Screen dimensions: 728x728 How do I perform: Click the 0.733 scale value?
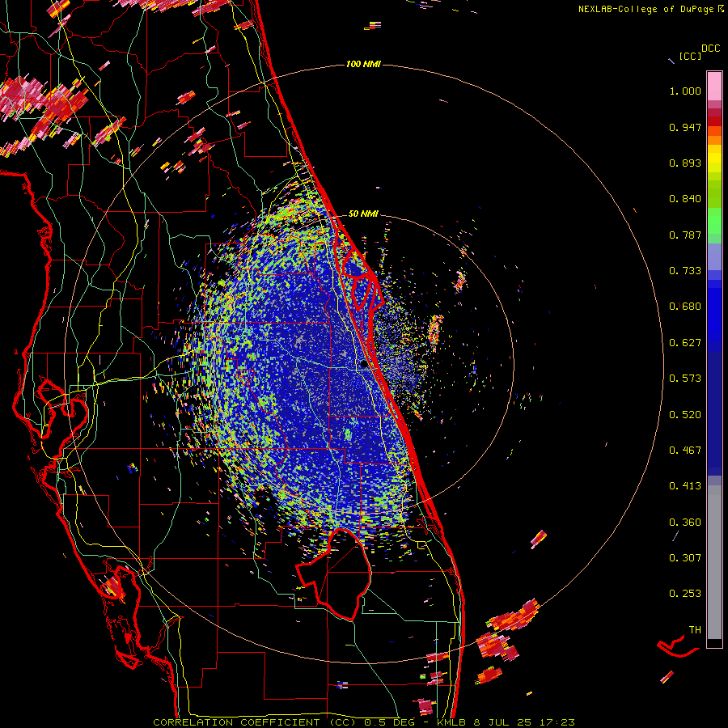[x=685, y=271]
